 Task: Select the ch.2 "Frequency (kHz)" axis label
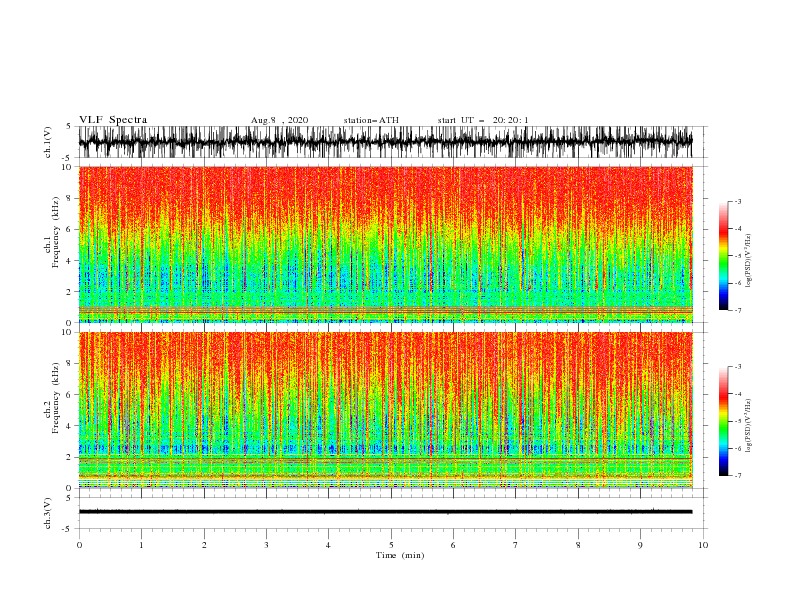pos(56,398)
